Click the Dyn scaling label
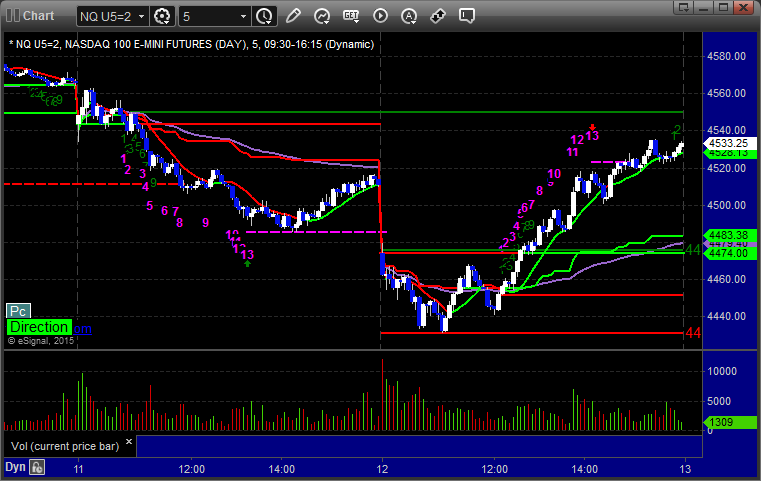 point(15,467)
